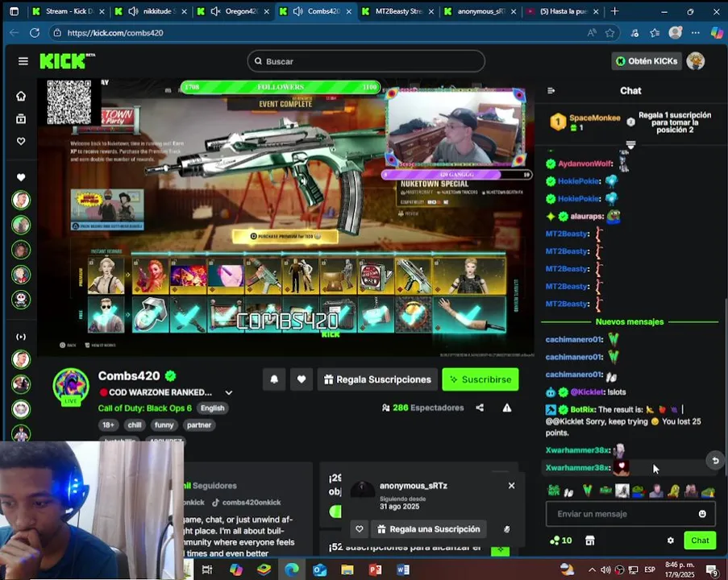Click the browser address bar URL
This screenshot has width=728, height=580.
[115, 32]
